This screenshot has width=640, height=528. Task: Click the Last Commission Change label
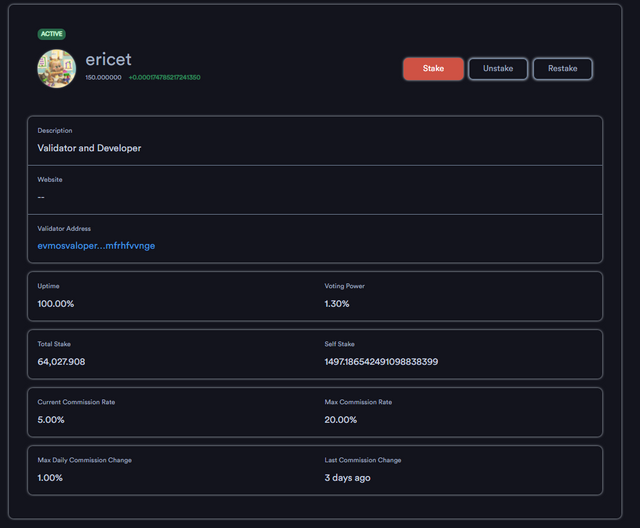click(363, 460)
